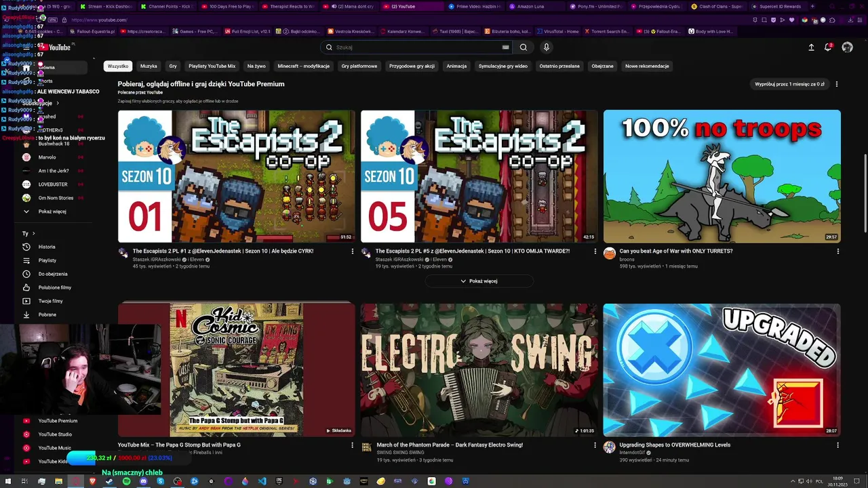Open the on-screen keyboard icon in search box

coord(505,47)
